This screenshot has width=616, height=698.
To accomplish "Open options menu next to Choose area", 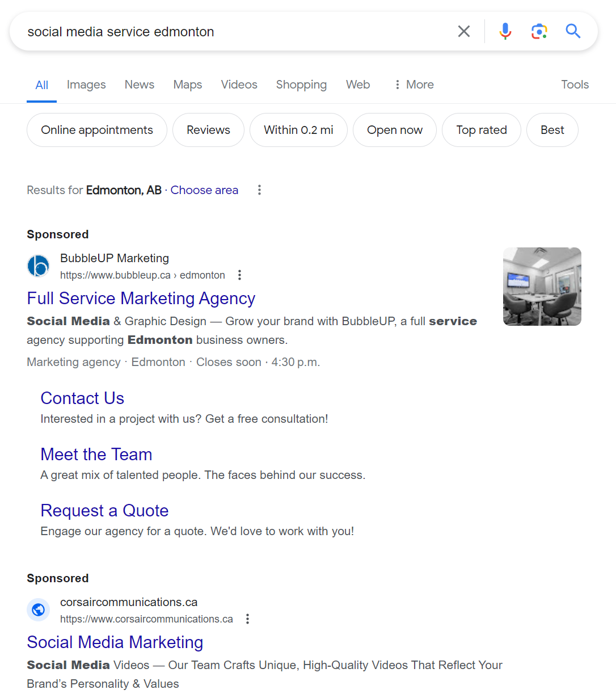I will tap(259, 190).
